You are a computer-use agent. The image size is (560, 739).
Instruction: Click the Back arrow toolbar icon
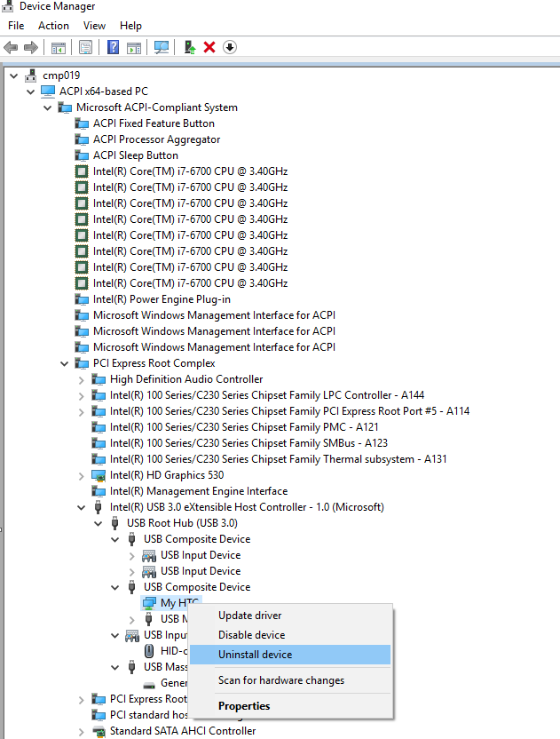tap(11, 47)
